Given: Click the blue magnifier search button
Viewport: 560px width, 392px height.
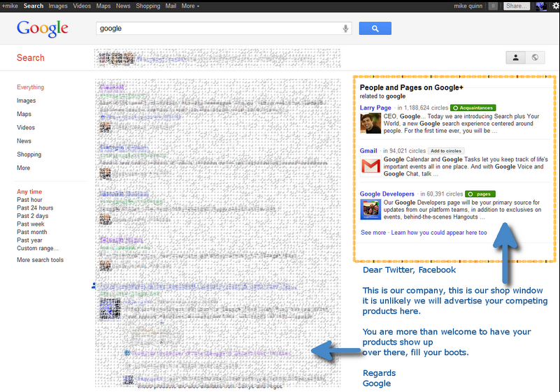Looking at the screenshot, I should 375,28.
